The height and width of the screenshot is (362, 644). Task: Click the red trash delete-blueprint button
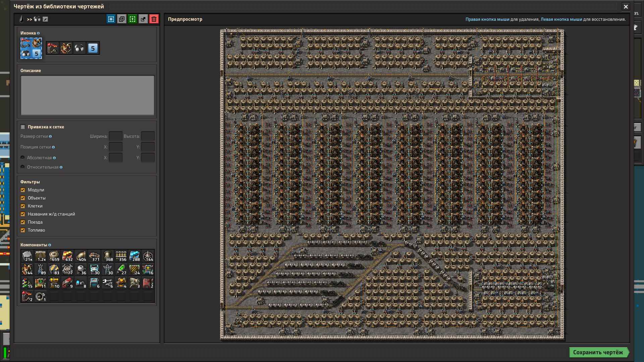(154, 19)
